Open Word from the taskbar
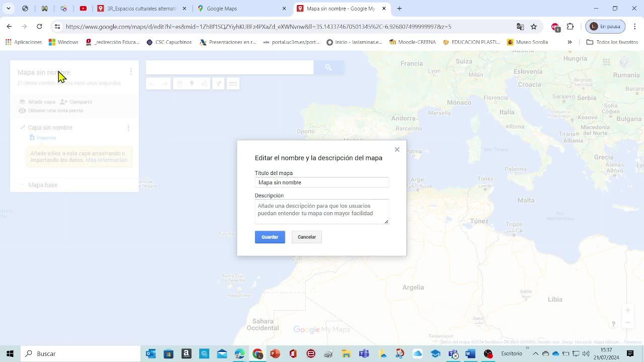Viewport: 644px width, 362px height. [x=470, y=354]
